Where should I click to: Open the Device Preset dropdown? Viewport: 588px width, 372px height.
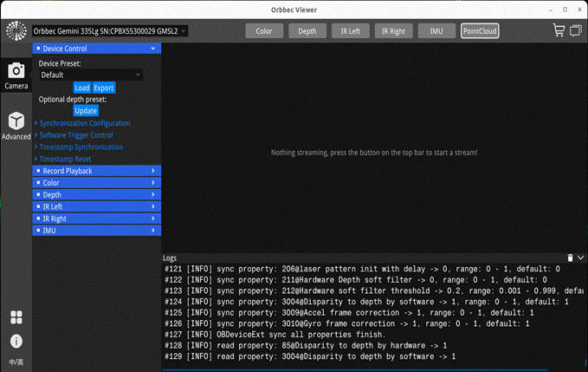point(91,75)
